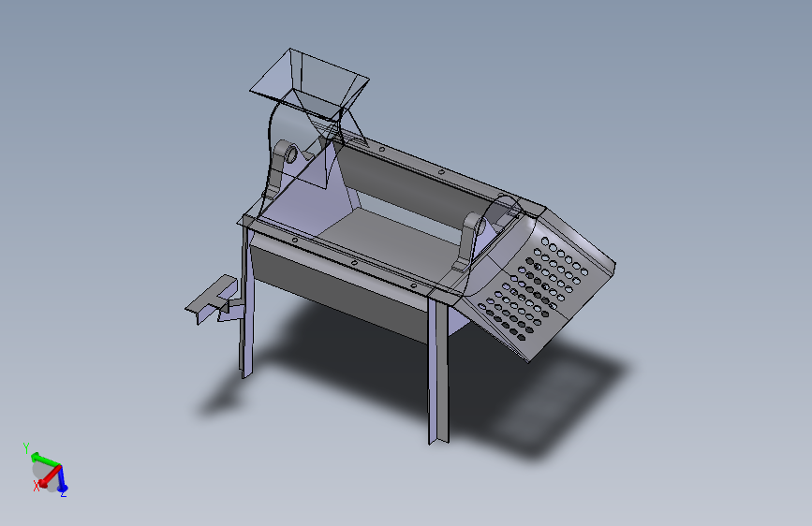Click the blue Z axis of the orientation triad
The image size is (812, 526).
(62, 478)
